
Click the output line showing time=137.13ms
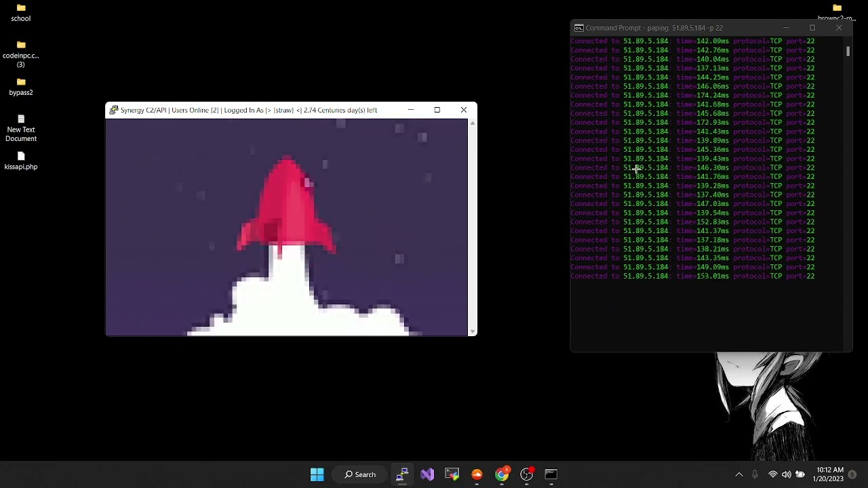click(692, 68)
